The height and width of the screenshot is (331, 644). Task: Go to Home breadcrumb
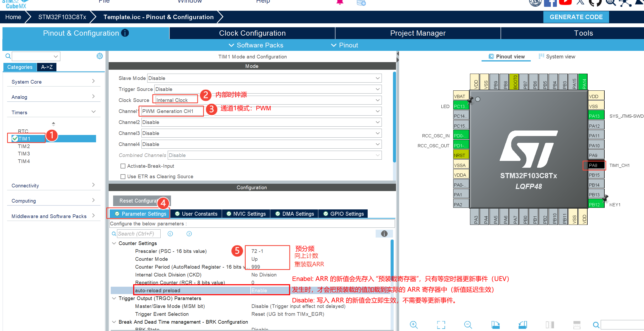pos(13,17)
